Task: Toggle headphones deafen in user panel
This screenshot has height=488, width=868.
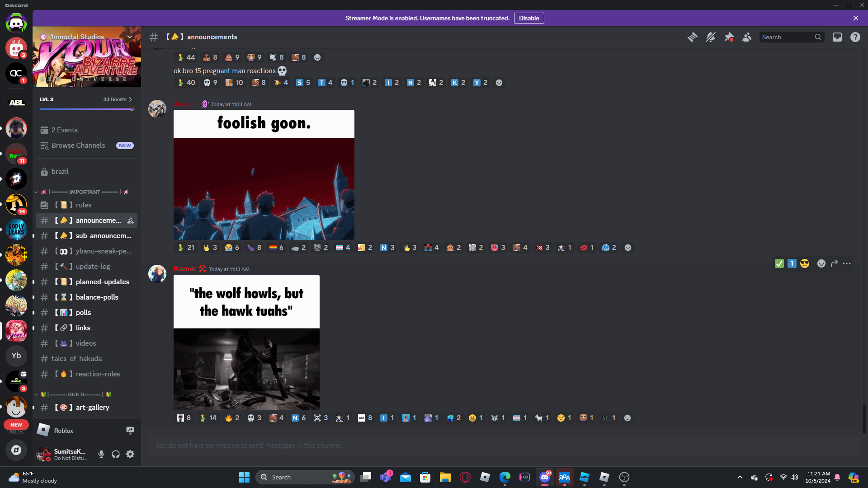Action: [x=116, y=454]
